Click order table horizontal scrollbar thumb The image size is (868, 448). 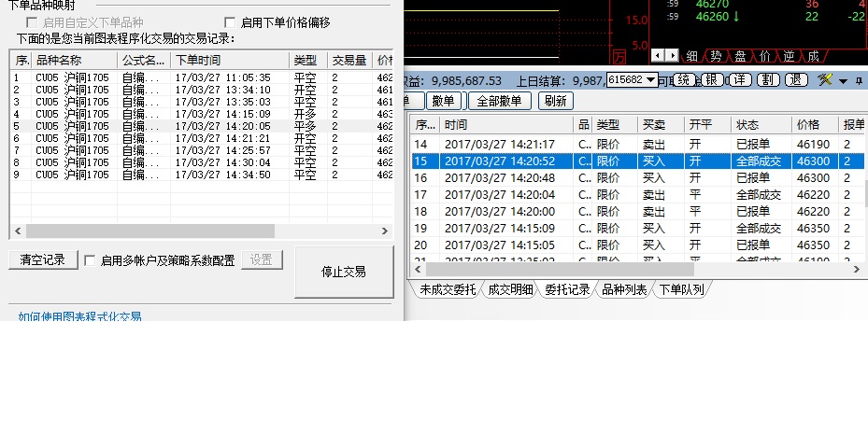point(559,270)
